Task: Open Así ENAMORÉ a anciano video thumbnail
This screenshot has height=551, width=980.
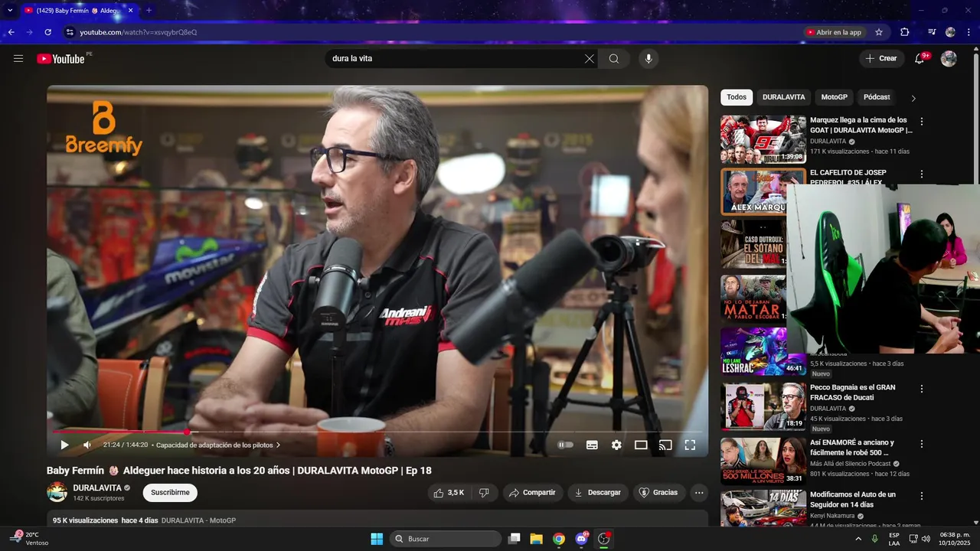Action: click(763, 461)
